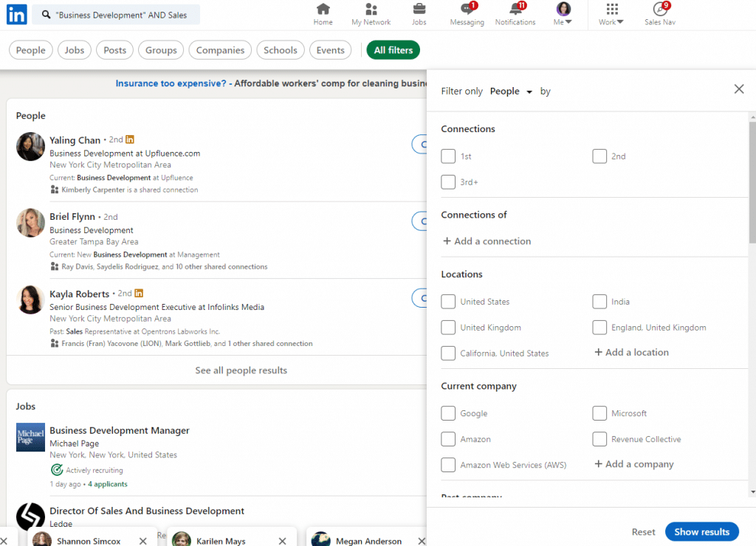Close the Megan Anderson chat tab

(x=422, y=541)
